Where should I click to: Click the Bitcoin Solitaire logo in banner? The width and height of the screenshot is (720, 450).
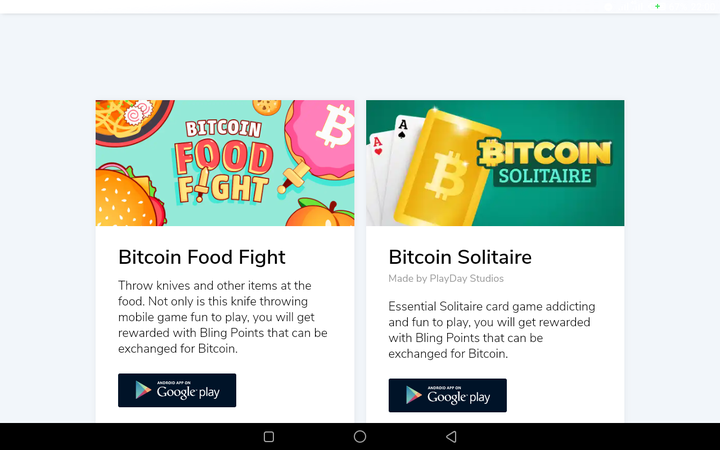click(546, 162)
